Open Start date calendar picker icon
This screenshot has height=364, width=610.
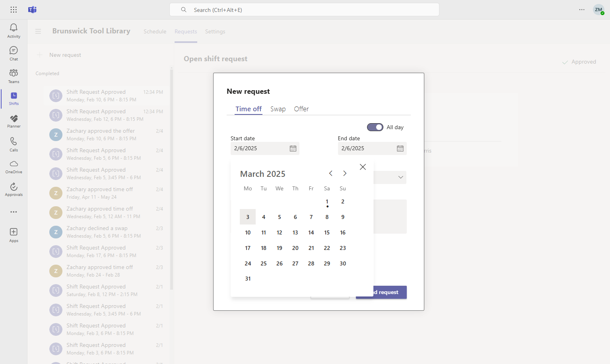pyautogui.click(x=293, y=148)
